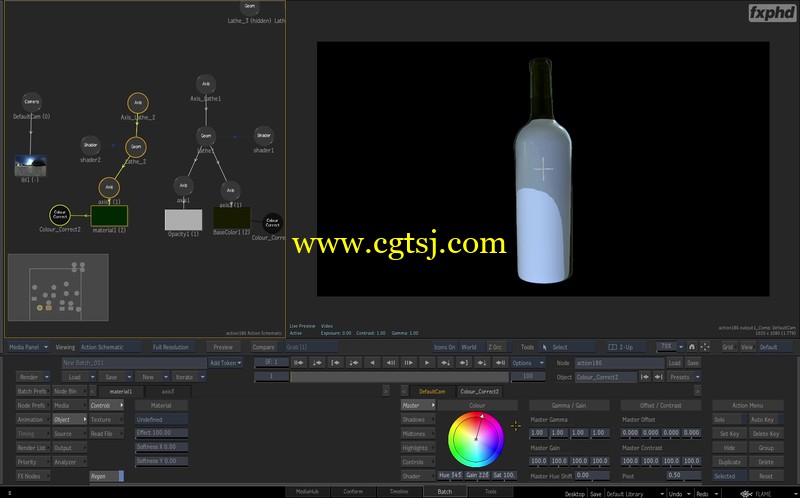Open the Options dropdown
800x498 pixels.
click(527, 363)
